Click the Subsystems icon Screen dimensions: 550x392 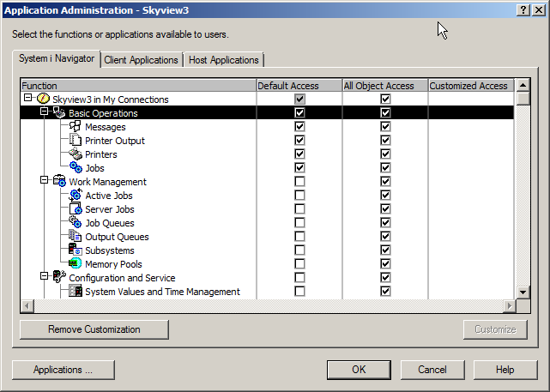tap(76, 250)
